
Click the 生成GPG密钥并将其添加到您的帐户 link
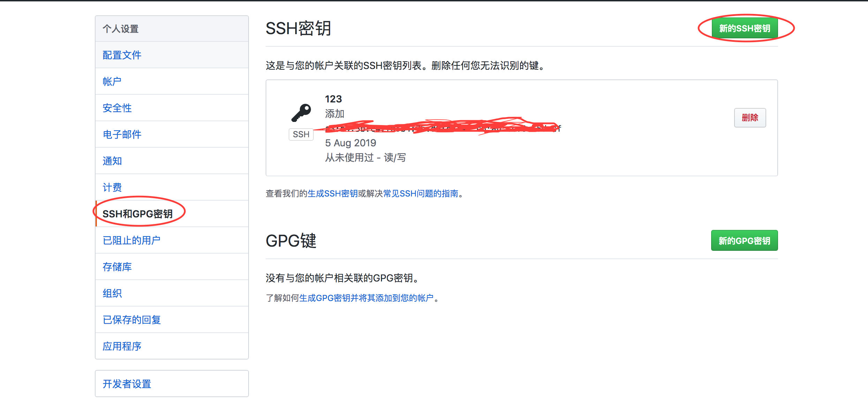click(x=366, y=298)
